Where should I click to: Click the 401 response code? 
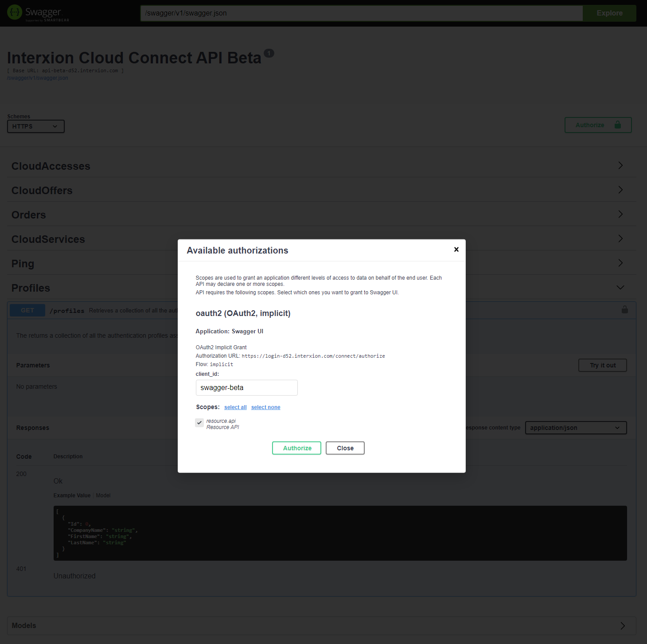point(21,569)
